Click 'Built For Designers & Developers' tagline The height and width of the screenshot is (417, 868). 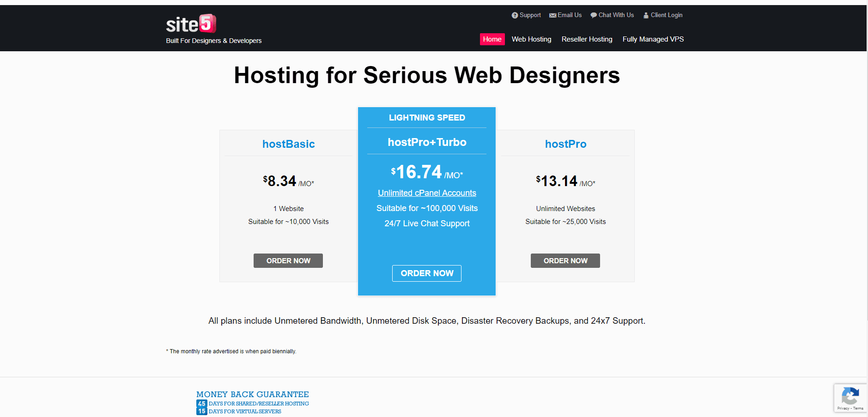(x=214, y=41)
